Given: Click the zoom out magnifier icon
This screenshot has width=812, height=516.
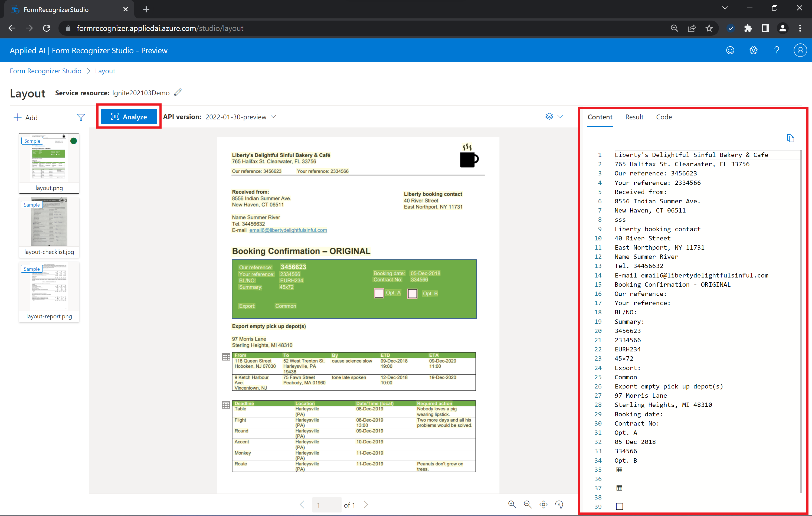Looking at the screenshot, I should 528,505.
